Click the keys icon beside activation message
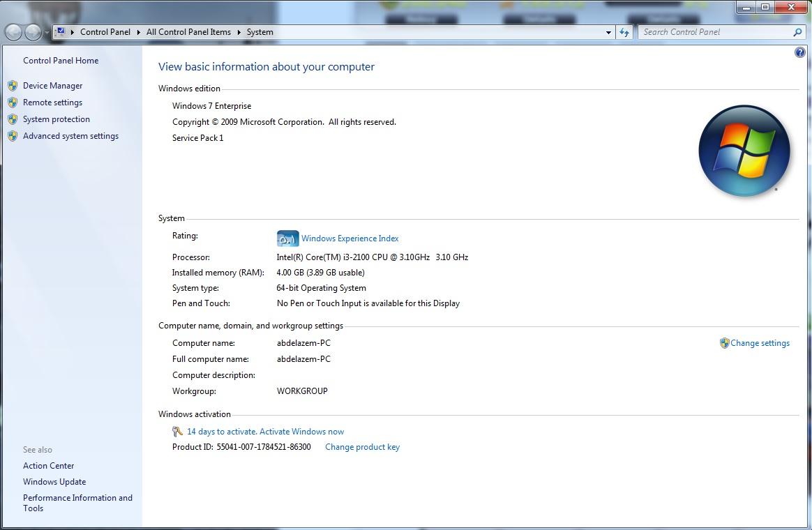 (x=178, y=432)
